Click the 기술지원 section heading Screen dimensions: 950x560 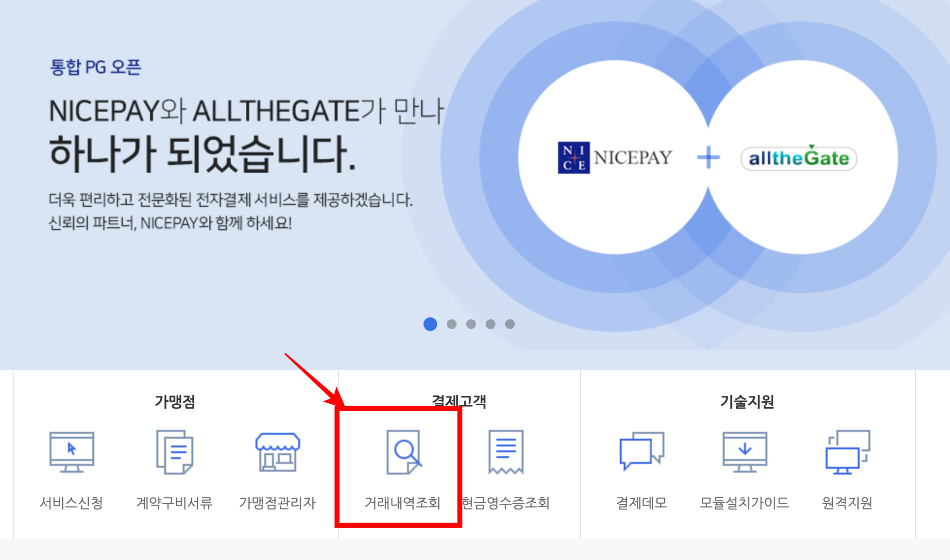(x=747, y=402)
